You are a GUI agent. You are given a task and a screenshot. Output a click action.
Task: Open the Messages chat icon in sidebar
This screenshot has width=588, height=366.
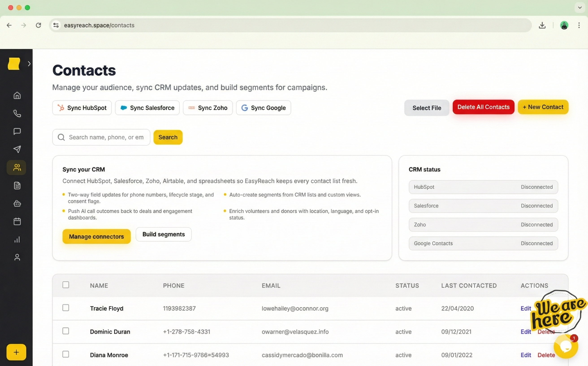click(x=17, y=131)
